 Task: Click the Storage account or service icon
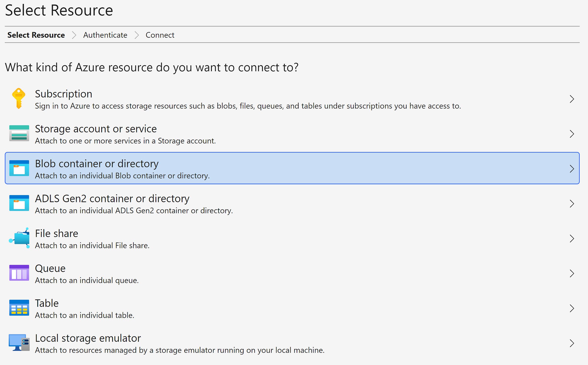19,133
